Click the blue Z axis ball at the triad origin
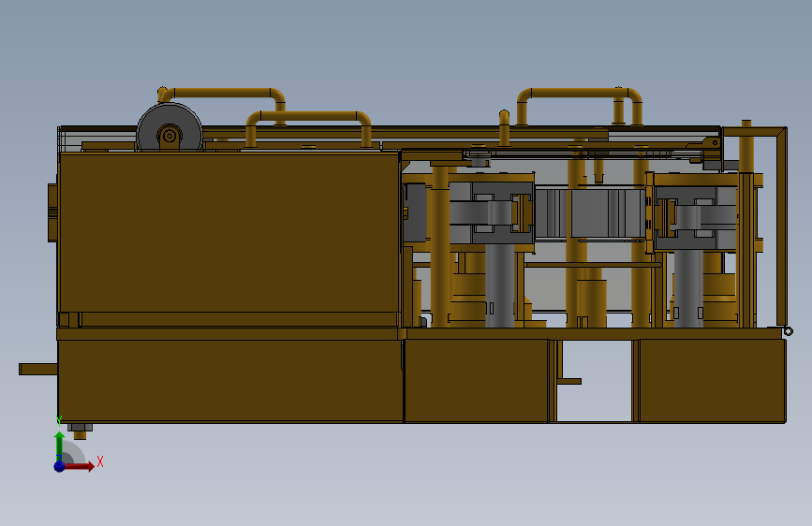This screenshot has width=812, height=526. click(60, 466)
